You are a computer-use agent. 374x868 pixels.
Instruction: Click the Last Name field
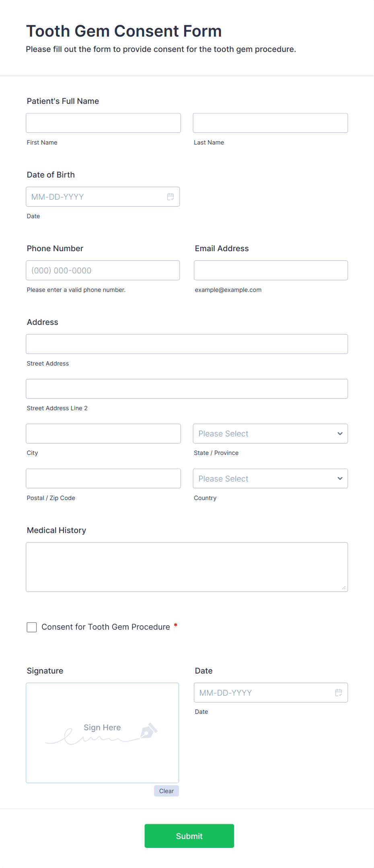(x=270, y=123)
